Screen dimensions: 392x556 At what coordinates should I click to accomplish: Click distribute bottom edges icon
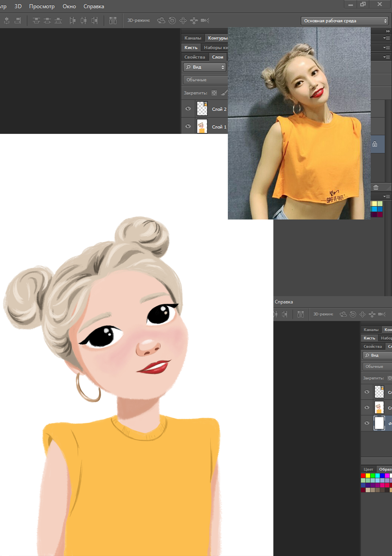pyautogui.click(x=58, y=21)
